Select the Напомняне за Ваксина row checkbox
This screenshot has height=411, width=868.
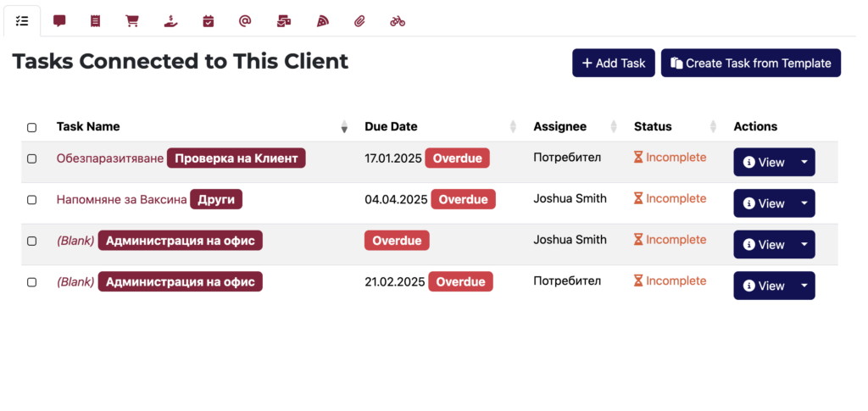click(32, 200)
